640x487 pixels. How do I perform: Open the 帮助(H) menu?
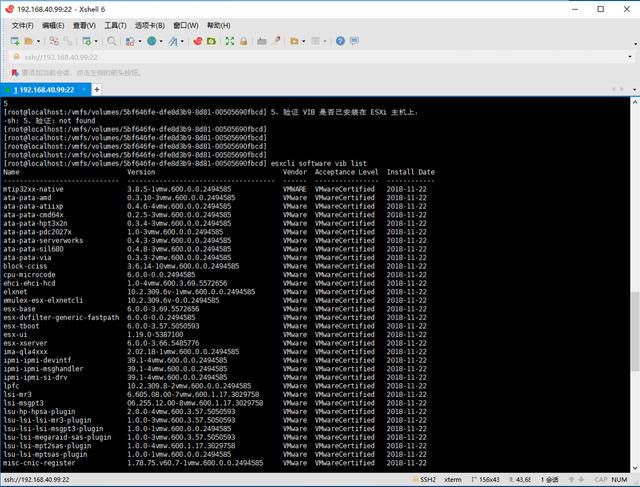coord(219,25)
